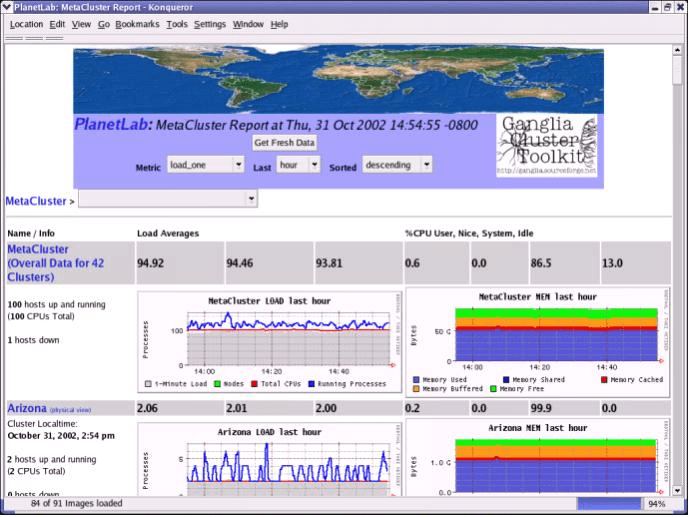This screenshot has height=517, width=689.
Task: Click the Memory Free legend swatch
Action: (x=493, y=389)
